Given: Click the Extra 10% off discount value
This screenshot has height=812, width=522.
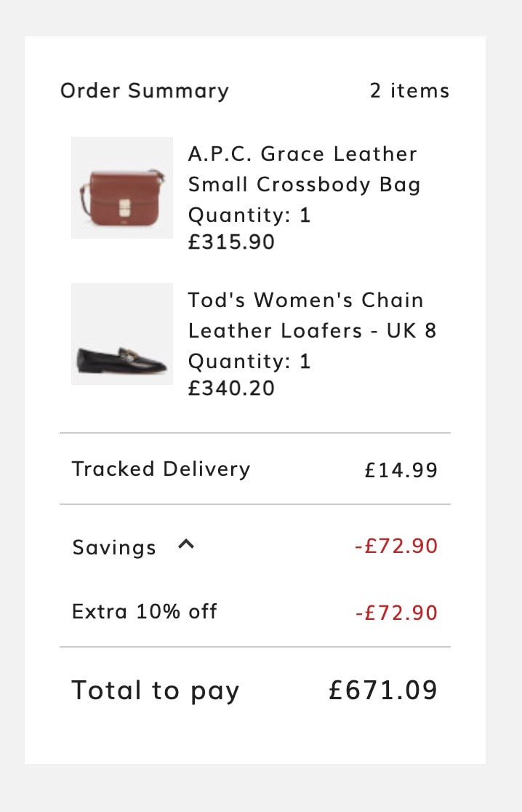Looking at the screenshot, I should (x=397, y=613).
